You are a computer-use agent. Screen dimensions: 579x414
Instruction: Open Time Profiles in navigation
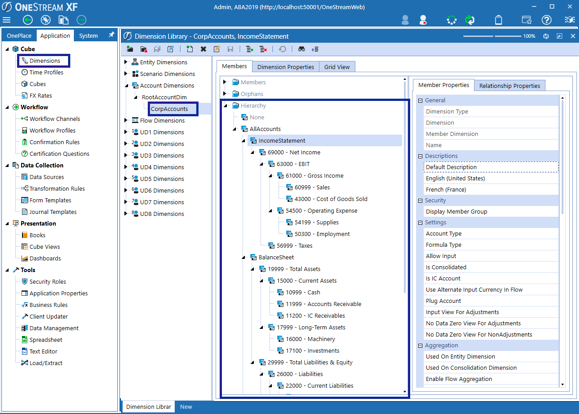[46, 72]
